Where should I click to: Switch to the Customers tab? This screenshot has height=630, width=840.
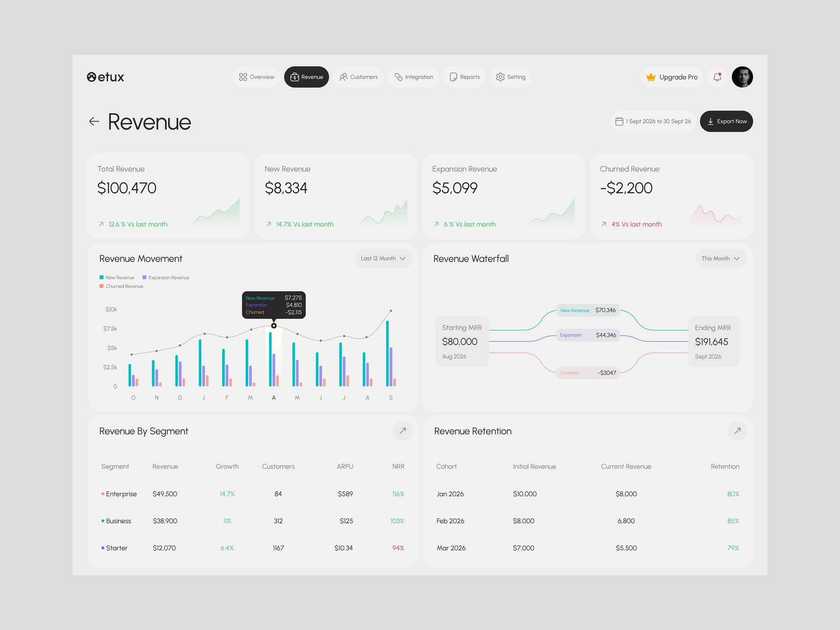pos(358,77)
